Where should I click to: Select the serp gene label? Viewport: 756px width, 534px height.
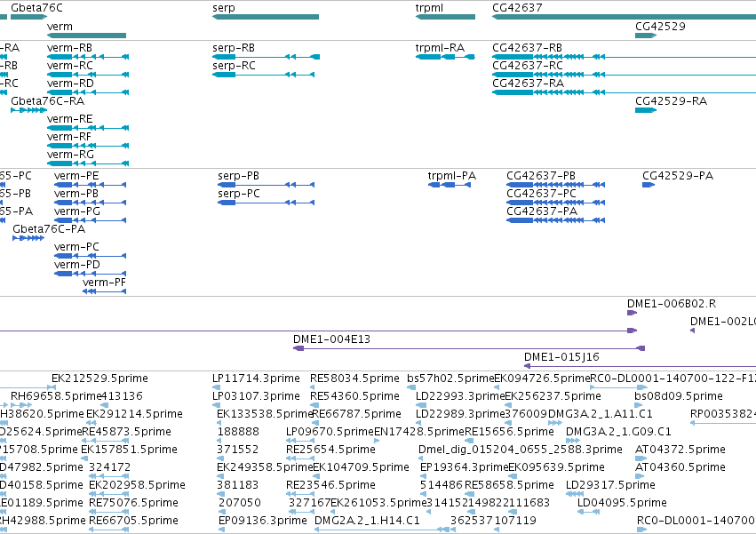224,8
